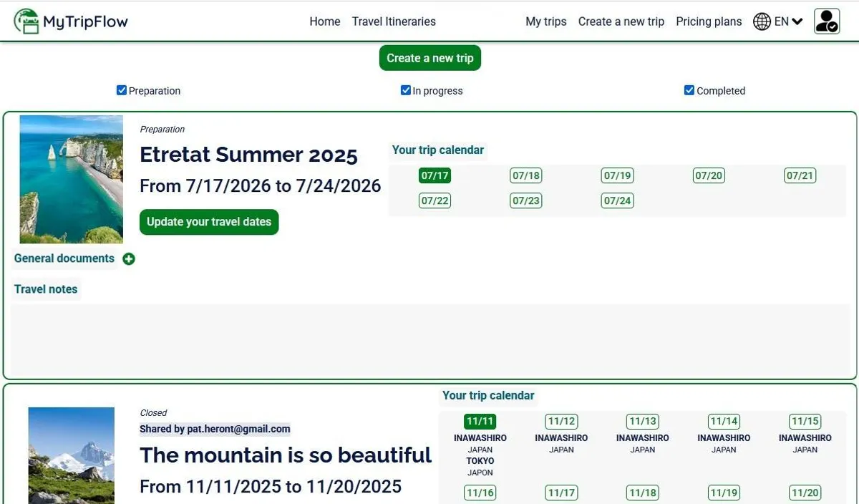
Task: Go to Travel Itineraries
Action: [x=394, y=21]
